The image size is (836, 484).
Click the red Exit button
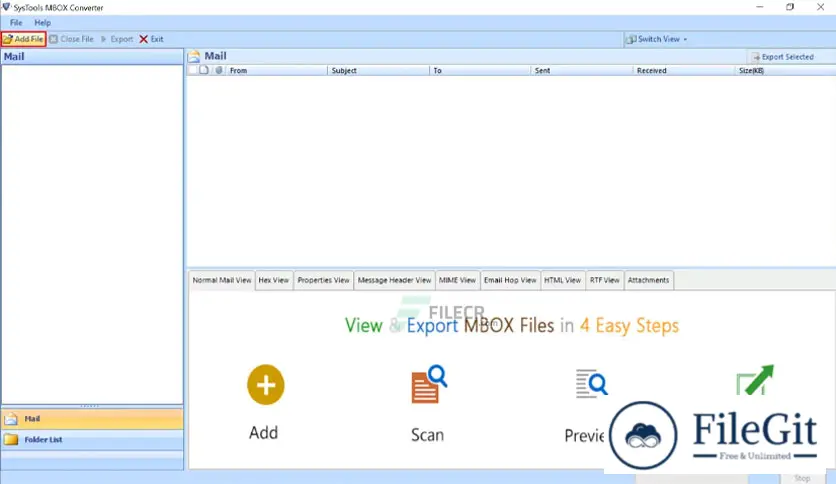click(x=151, y=39)
